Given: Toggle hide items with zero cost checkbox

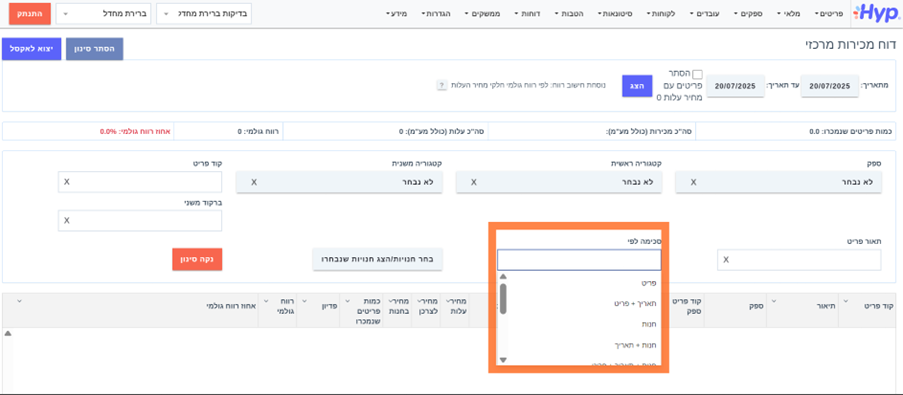Looking at the screenshot, I should (x=697, y=74).
